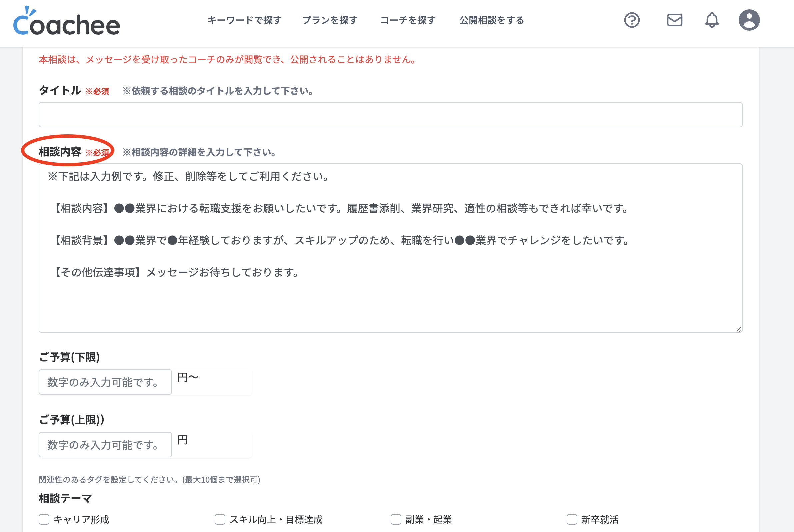The height and width of the screenshot is (532, 794).
Task: Open the help question mark icon
Action: [x=631, y=20]
